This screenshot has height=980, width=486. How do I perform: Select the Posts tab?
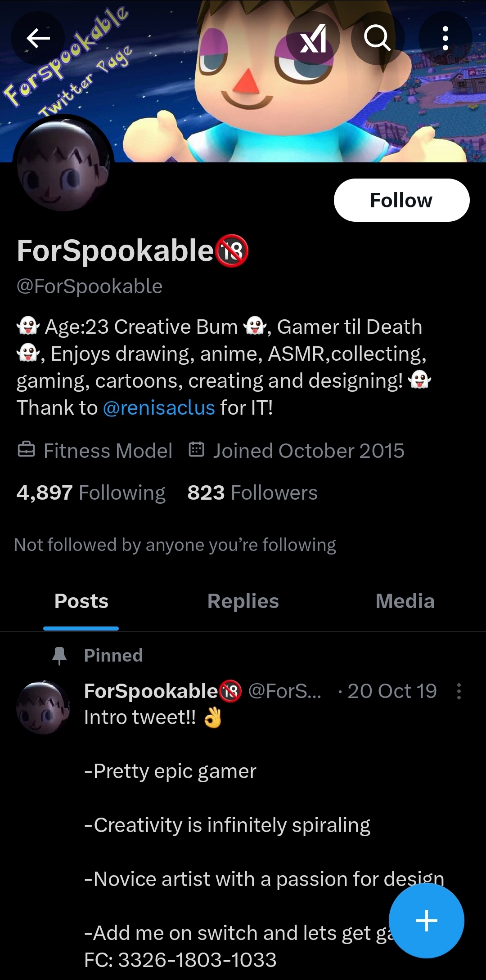point(81,601)
